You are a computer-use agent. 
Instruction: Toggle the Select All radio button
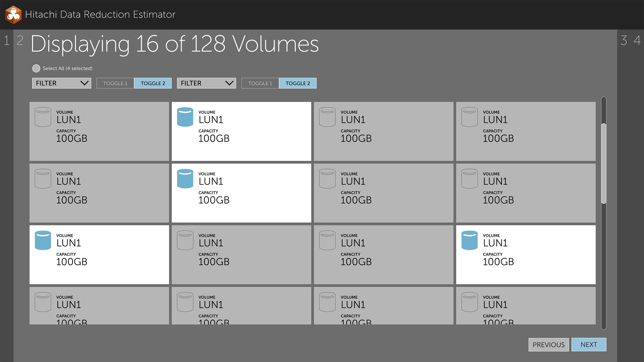[36, 68]
